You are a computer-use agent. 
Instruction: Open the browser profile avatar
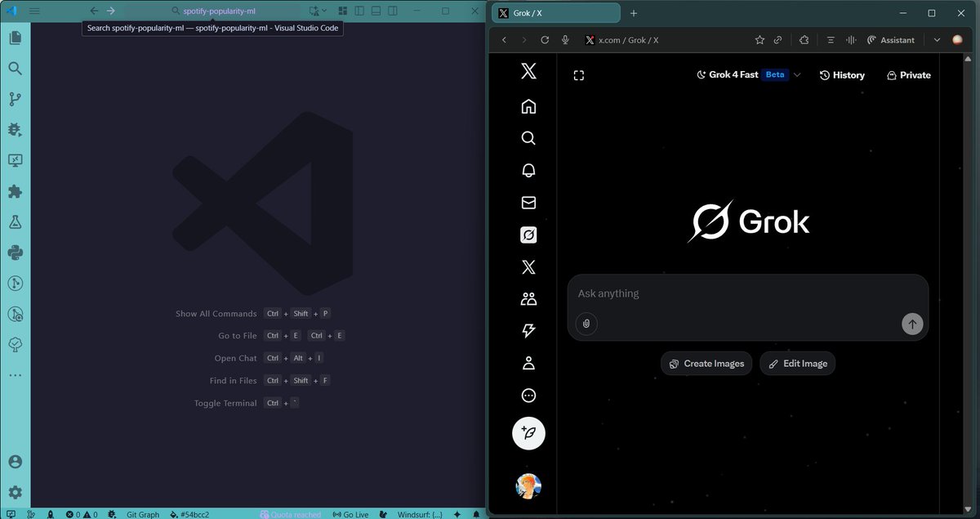[958, 40]
